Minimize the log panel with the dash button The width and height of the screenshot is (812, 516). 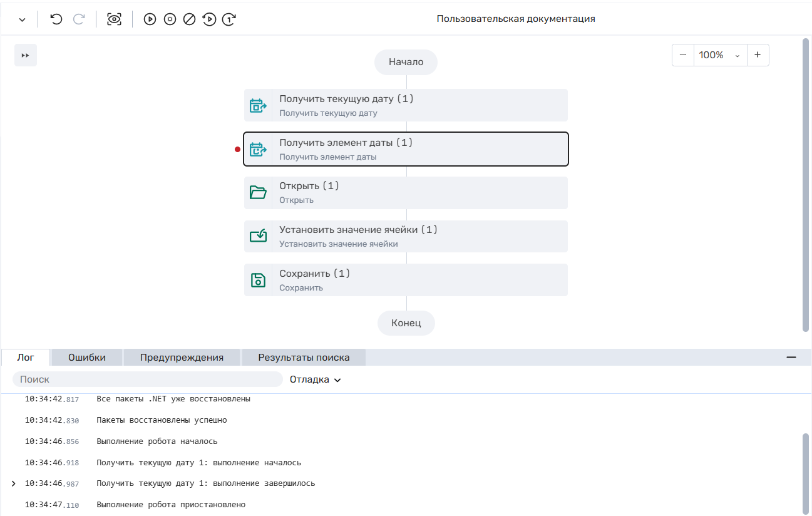(x=791, y=358)
